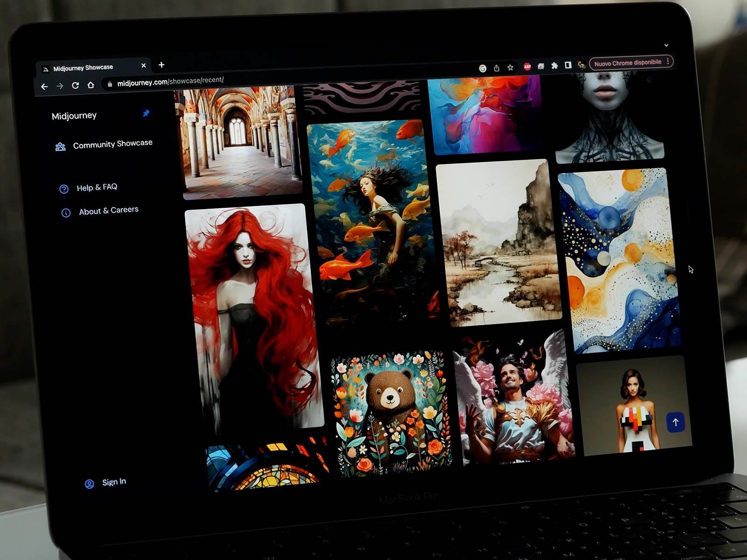
Task: Select the Midjourney Showcase tab
Action: (83, 68)
